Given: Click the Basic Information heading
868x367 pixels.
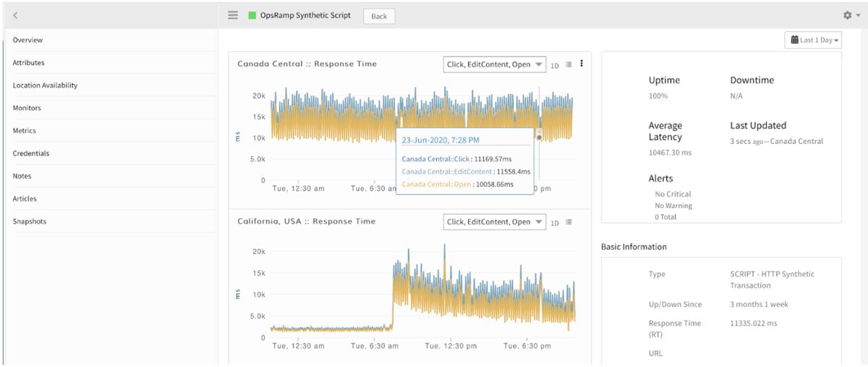Looking at the screenshot, I should tap(634, 247).
